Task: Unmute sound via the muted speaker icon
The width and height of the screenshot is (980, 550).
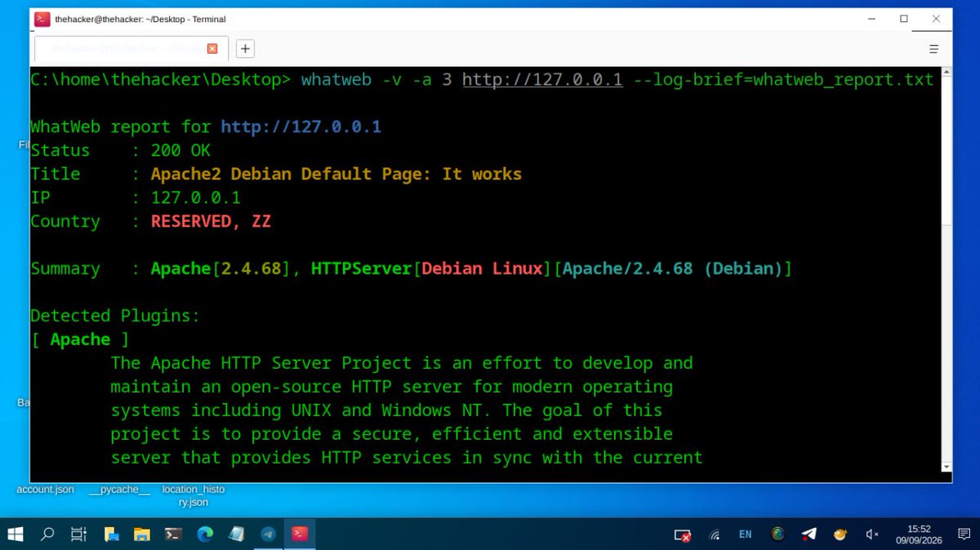Action: [871, 534]
